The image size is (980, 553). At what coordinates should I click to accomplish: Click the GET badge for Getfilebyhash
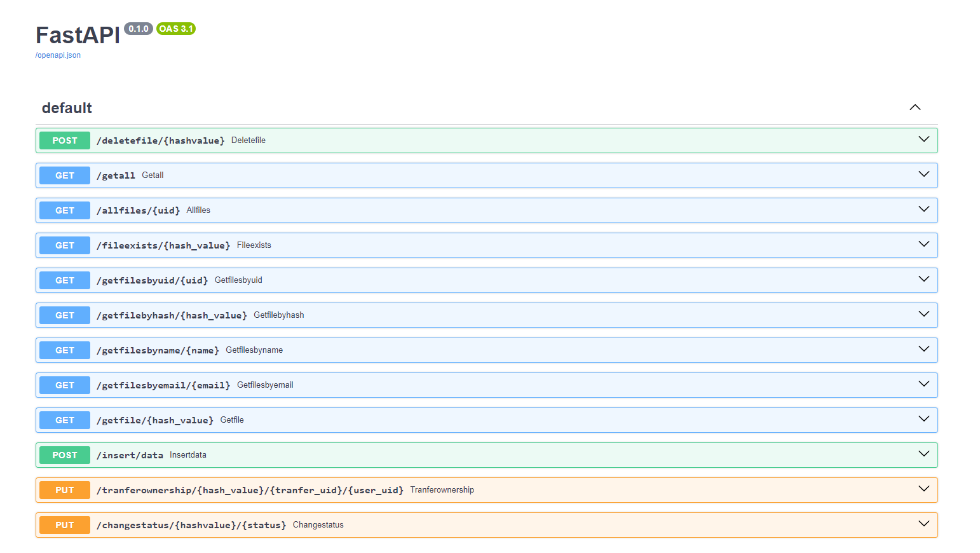(x=65, y=315)
